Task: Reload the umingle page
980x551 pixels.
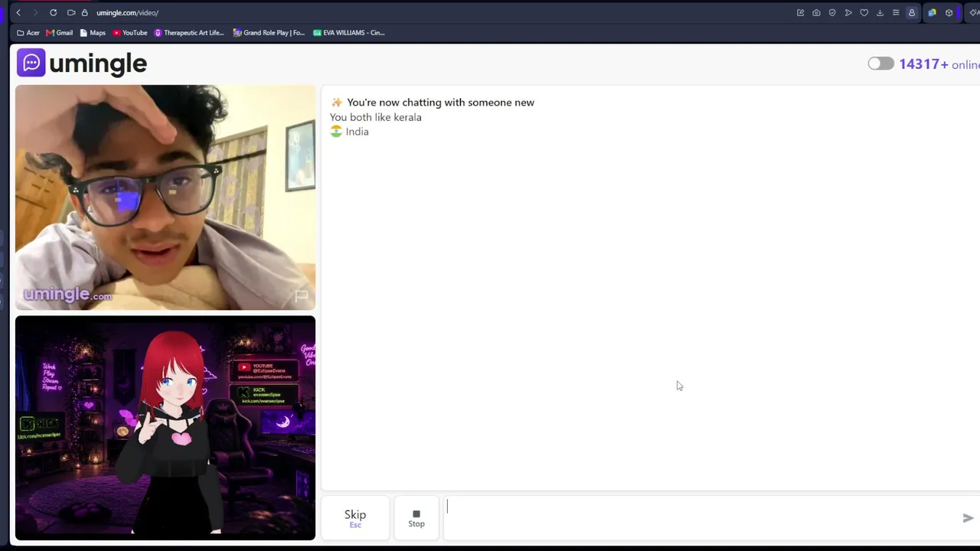Action: (53, 13)
